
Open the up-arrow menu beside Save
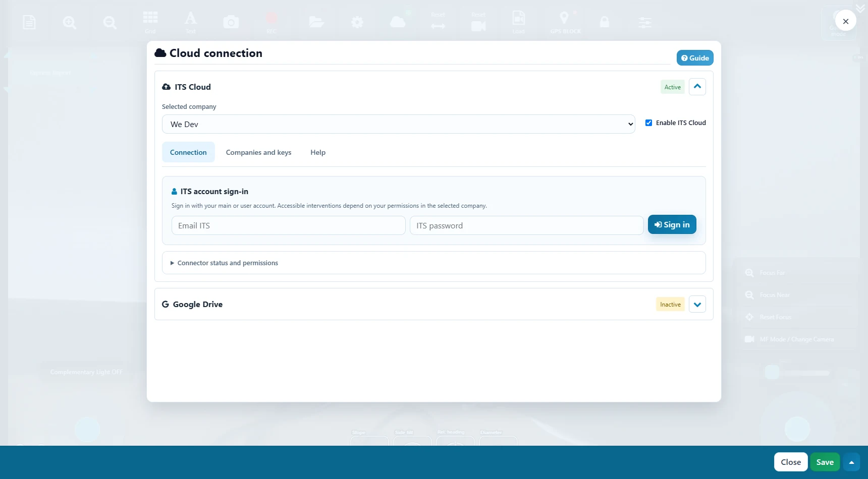[x=851, y=462]
